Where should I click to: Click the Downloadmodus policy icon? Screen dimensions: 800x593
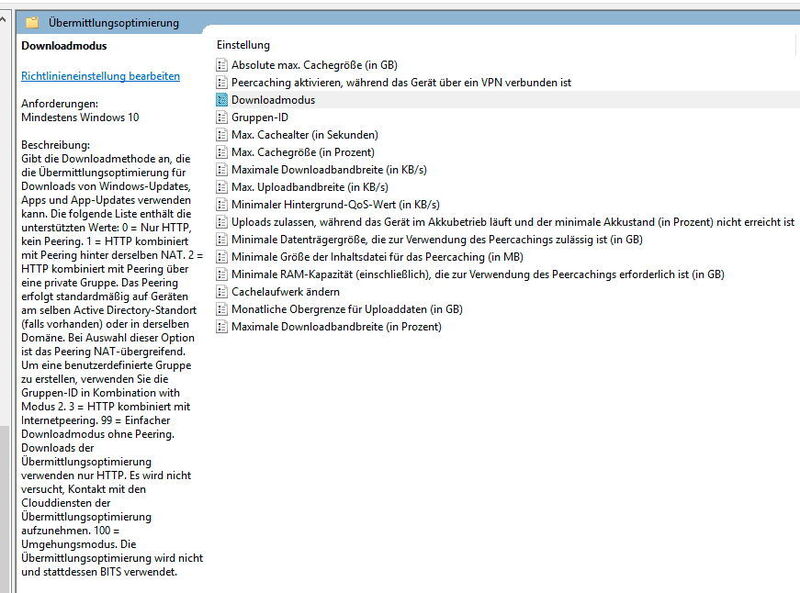[x=224, y=99]
